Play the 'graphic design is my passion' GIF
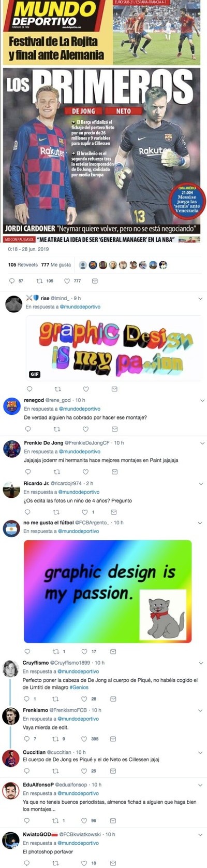 [x=114, y=348]
